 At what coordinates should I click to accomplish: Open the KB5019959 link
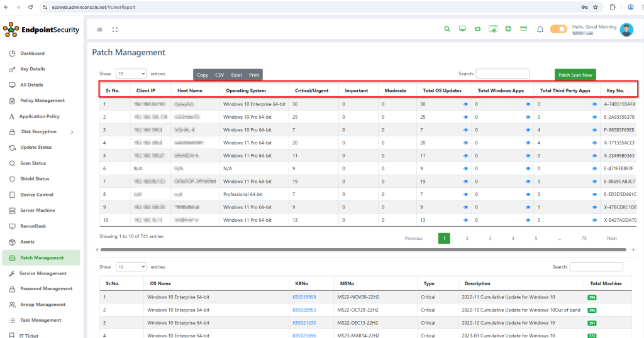(x=304, y=297)
